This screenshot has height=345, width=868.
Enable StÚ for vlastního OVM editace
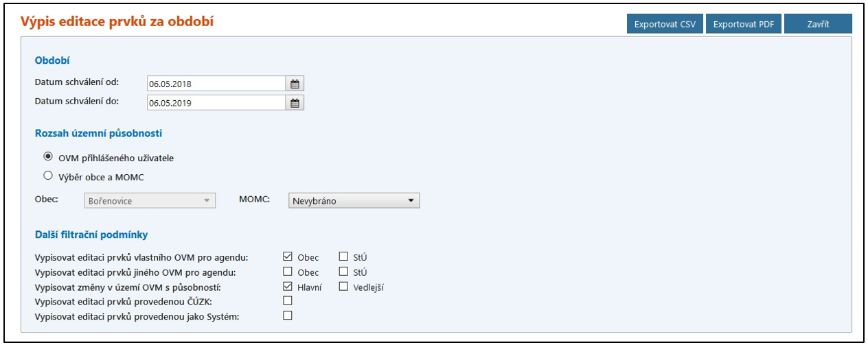click(x=343, y=257)
